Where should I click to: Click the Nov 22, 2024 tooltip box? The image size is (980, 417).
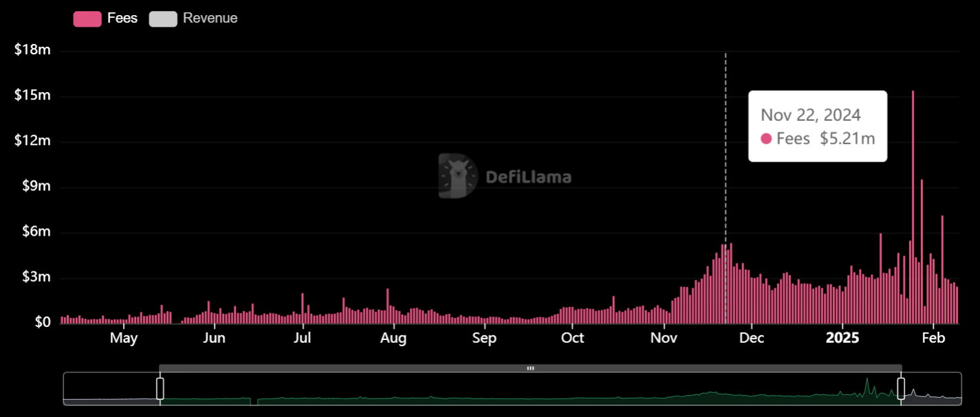point(817,126)
